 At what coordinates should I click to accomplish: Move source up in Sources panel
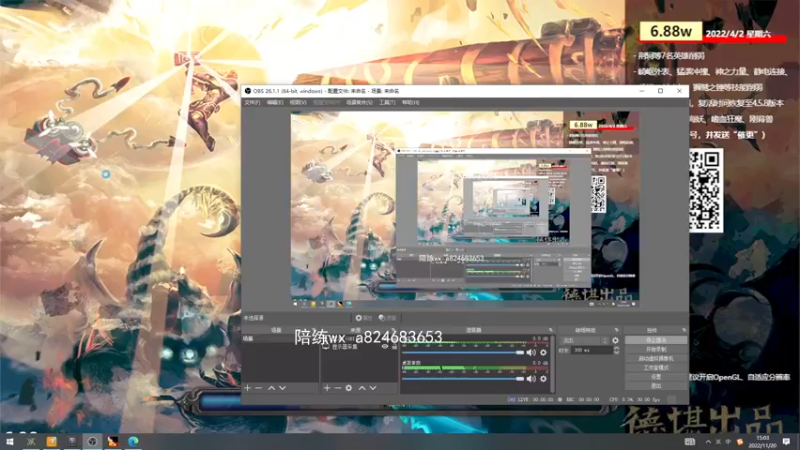(362, 388)
